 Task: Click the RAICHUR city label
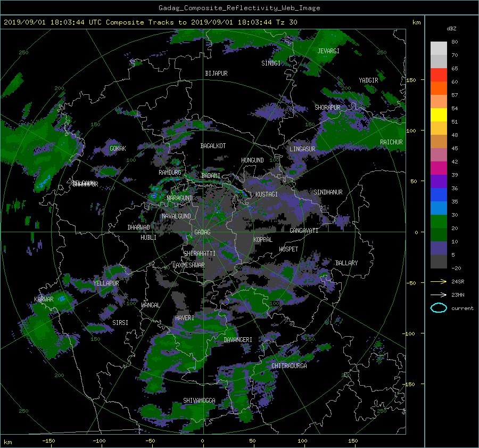pos(391,142)
